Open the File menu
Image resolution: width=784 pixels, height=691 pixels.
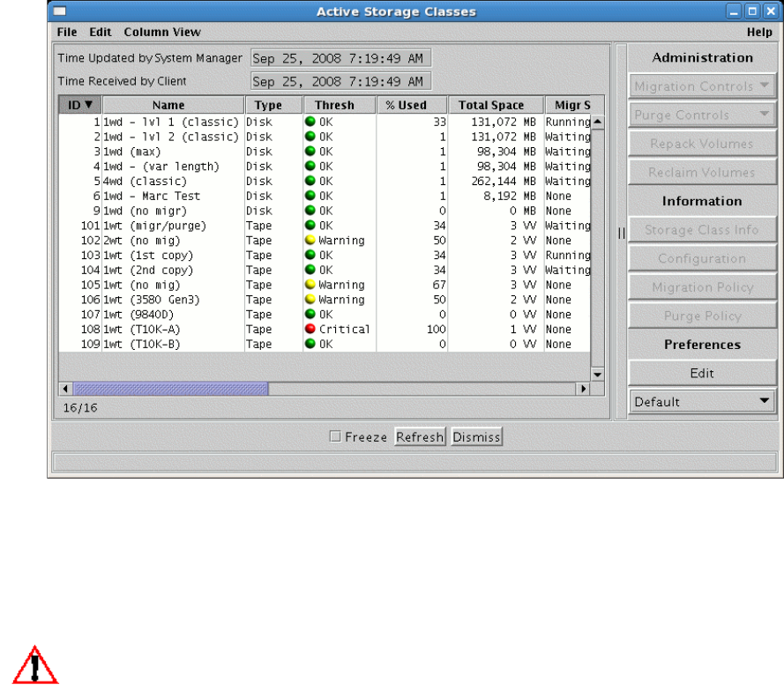point(67,32)
